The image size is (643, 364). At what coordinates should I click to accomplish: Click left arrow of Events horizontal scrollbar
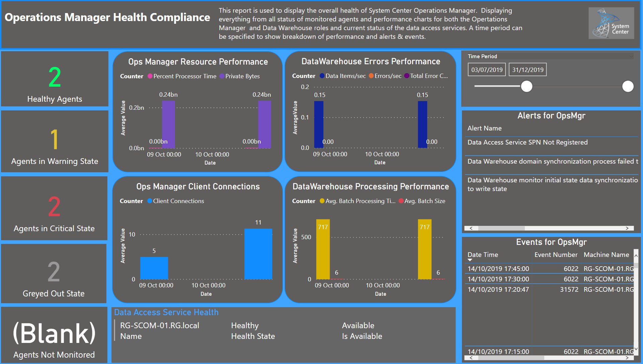(x=471, y=358)
